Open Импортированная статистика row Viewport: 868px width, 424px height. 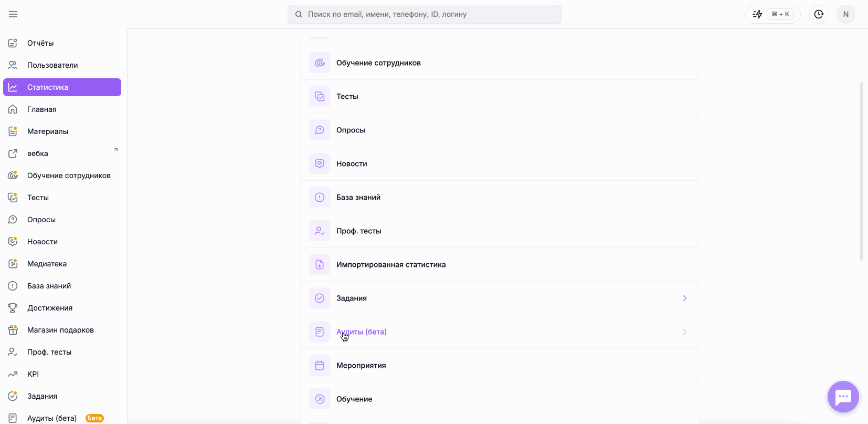pyautogui.click(x=500, y=265)
